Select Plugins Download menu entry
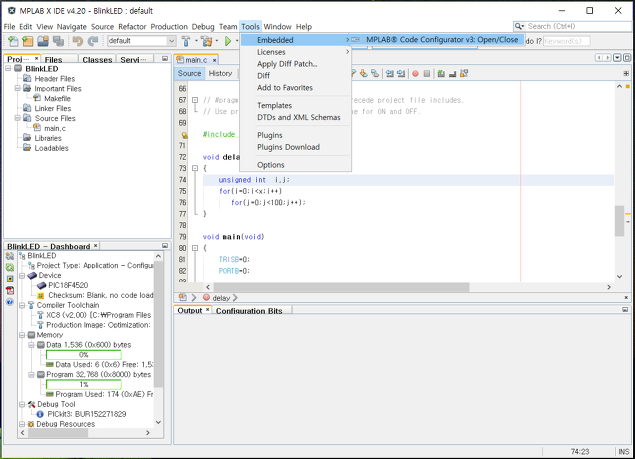Viewport: 635px width, 459px height. (295, 147)
